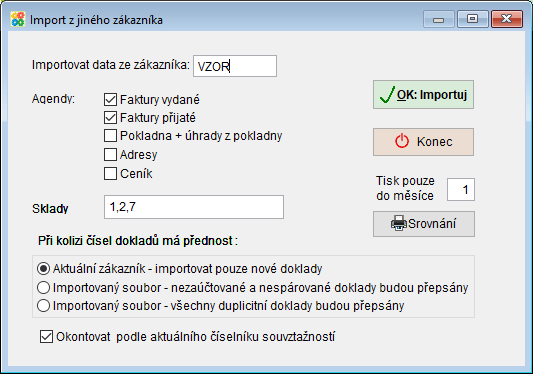Click into the Sklady input field
533x374 pixels.
[194, 207]
